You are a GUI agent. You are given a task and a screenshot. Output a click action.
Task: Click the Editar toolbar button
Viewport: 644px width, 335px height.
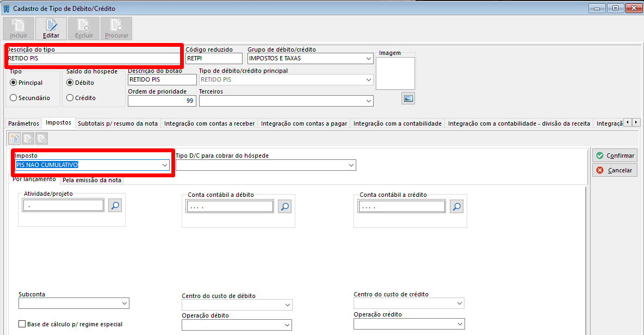(x=51, y=28)
